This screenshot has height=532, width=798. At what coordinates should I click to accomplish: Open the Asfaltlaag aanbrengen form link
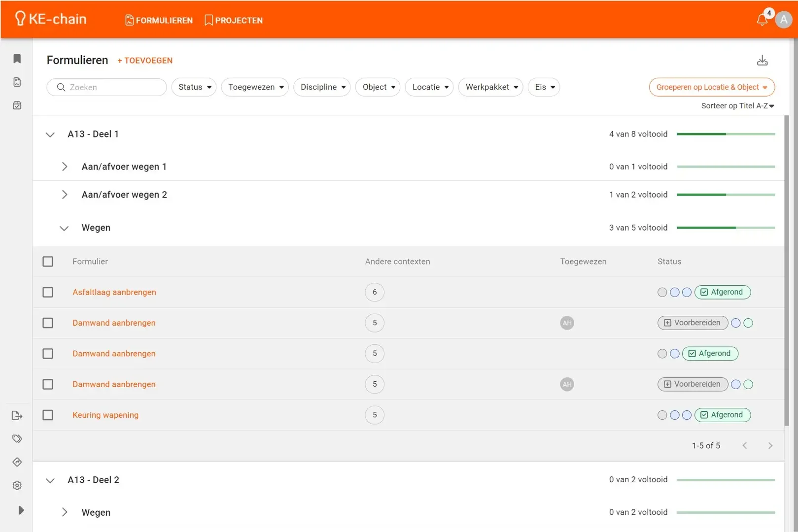(x=114, y=292)
